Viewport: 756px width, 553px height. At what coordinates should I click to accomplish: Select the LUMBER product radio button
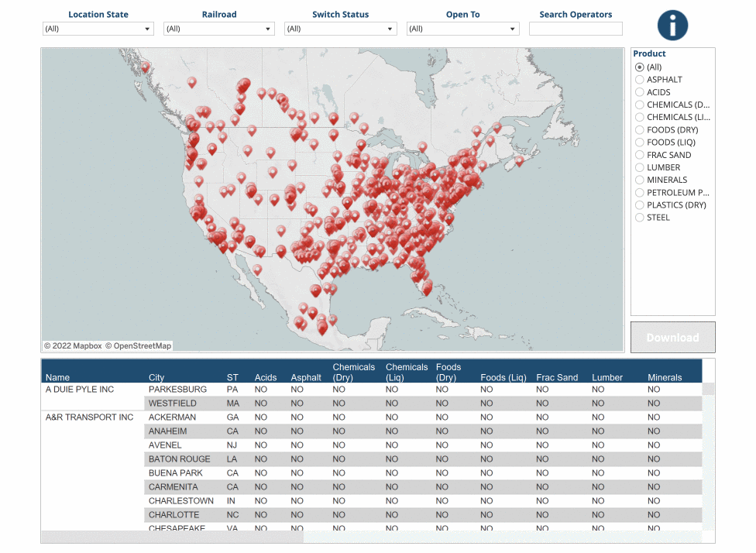point(639,167)
